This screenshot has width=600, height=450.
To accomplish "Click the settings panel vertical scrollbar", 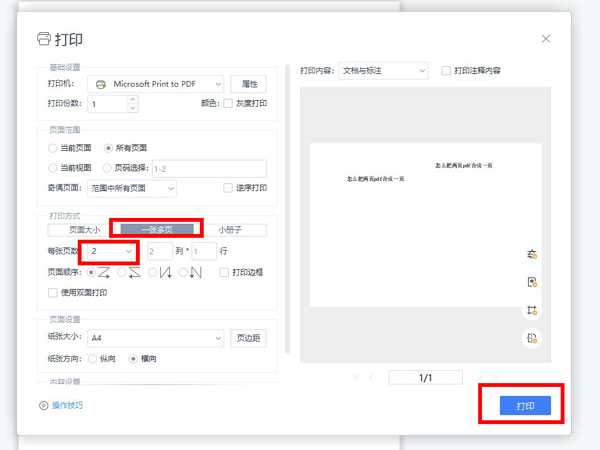I will click(287, 209).
